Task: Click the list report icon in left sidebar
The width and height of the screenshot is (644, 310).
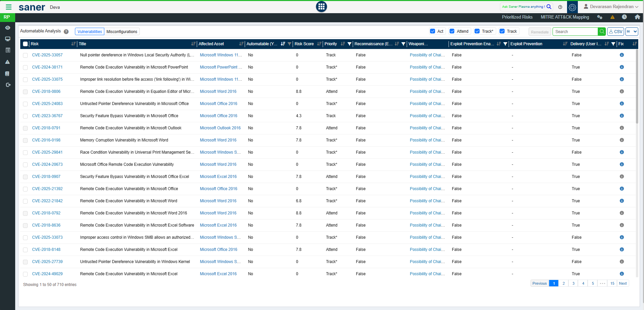Action: [7, 50]
